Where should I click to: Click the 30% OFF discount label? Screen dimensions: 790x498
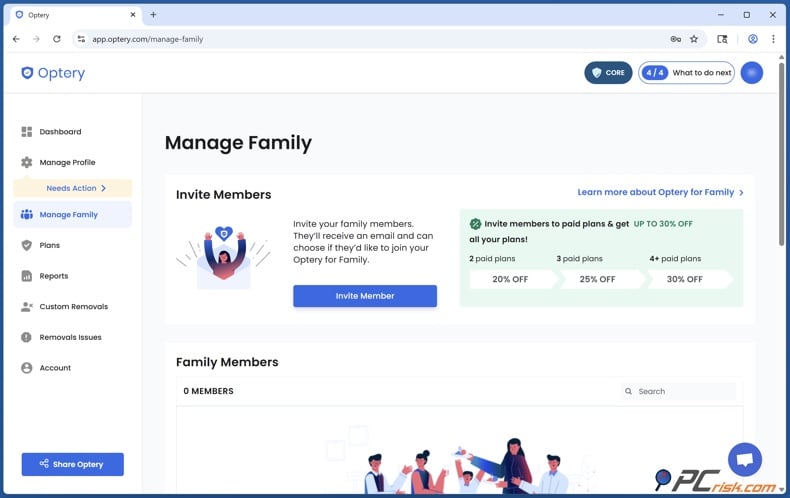pos(685,279)
